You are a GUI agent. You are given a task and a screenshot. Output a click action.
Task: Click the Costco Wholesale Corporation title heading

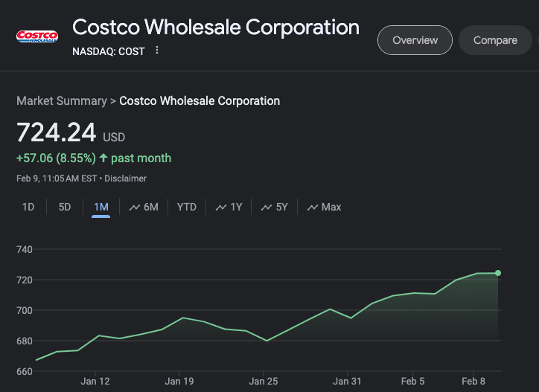point(216,28)
